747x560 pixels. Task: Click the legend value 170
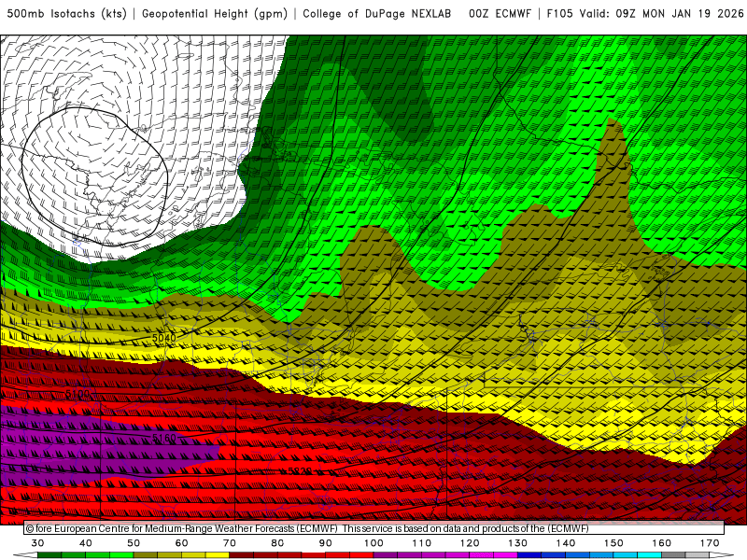pyautogui.click(x=710, y=543)
